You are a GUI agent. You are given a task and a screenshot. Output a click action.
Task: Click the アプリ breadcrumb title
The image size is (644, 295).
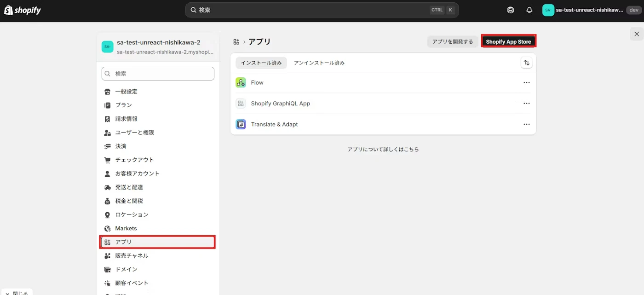click(259, 42)
